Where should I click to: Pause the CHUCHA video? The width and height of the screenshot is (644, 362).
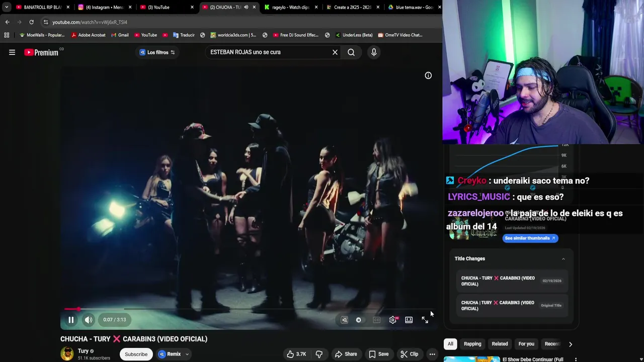71,320
